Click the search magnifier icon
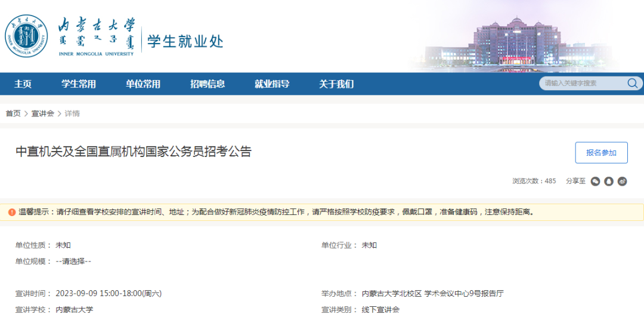 coord(632,84)
